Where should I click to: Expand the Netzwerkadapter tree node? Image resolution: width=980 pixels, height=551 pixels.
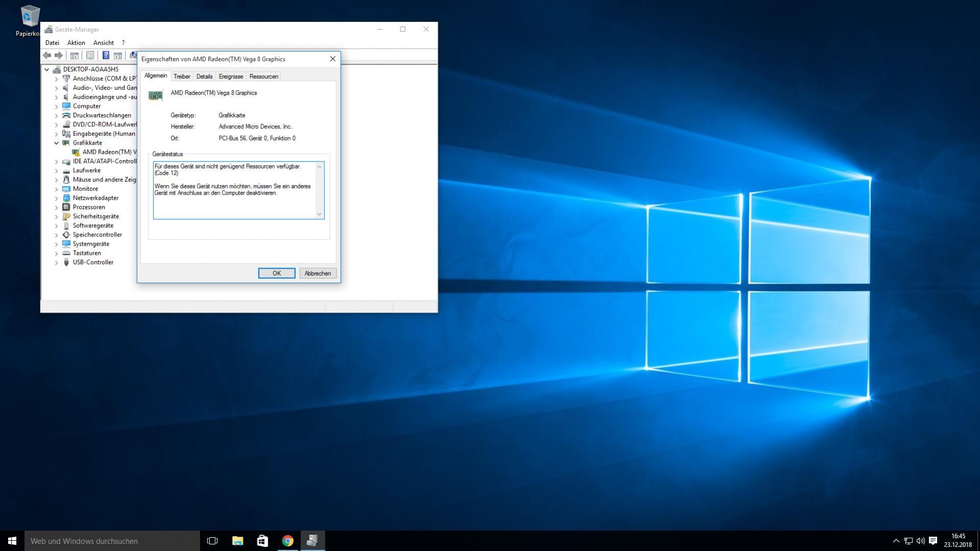pyautogui.click(x=56, y=198)
